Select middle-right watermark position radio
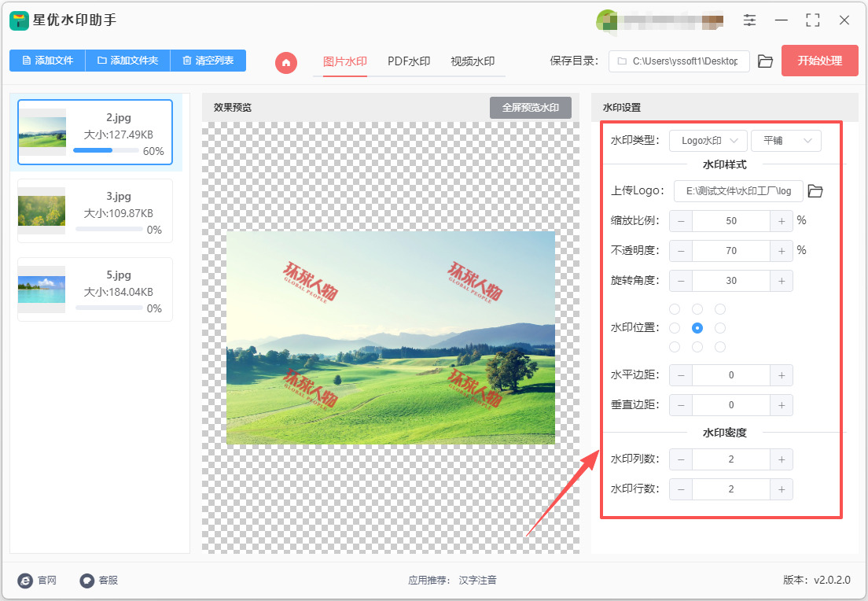The width and height of the screenshot is (868, 601). pyautogui.click(x=719, y=328)
